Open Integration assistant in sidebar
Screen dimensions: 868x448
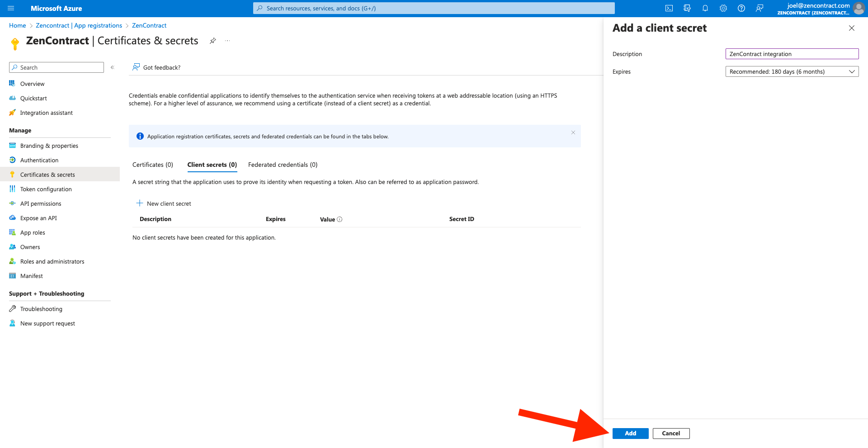point(46,113)
